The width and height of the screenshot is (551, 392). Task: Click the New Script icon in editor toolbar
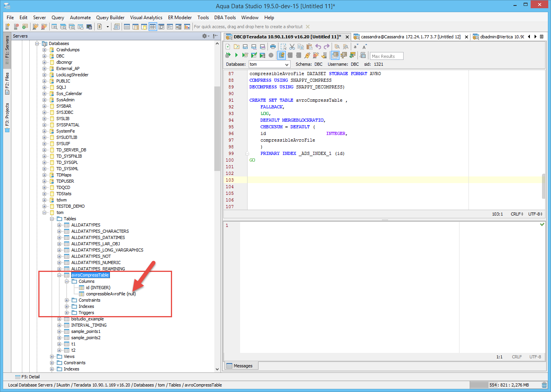point(228,47)
